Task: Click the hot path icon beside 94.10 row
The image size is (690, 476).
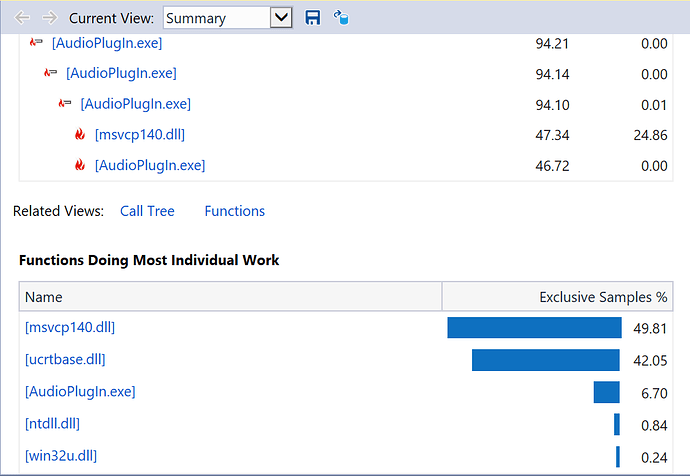Action: 65,103
